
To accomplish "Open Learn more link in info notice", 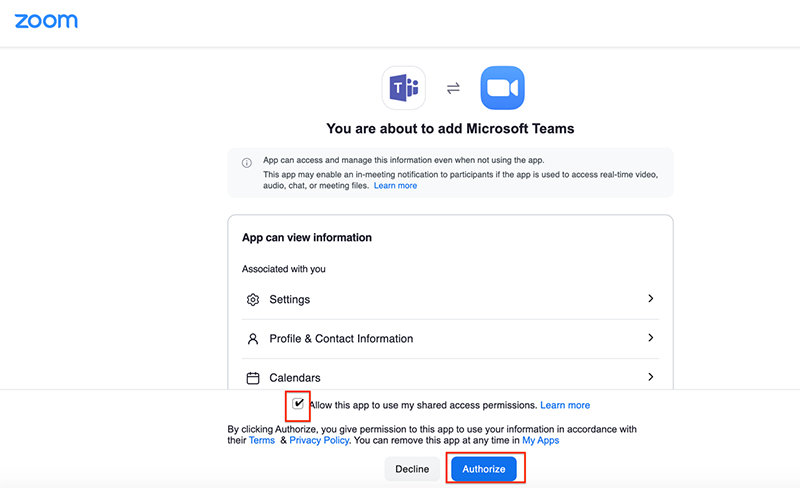I will 395,186.
